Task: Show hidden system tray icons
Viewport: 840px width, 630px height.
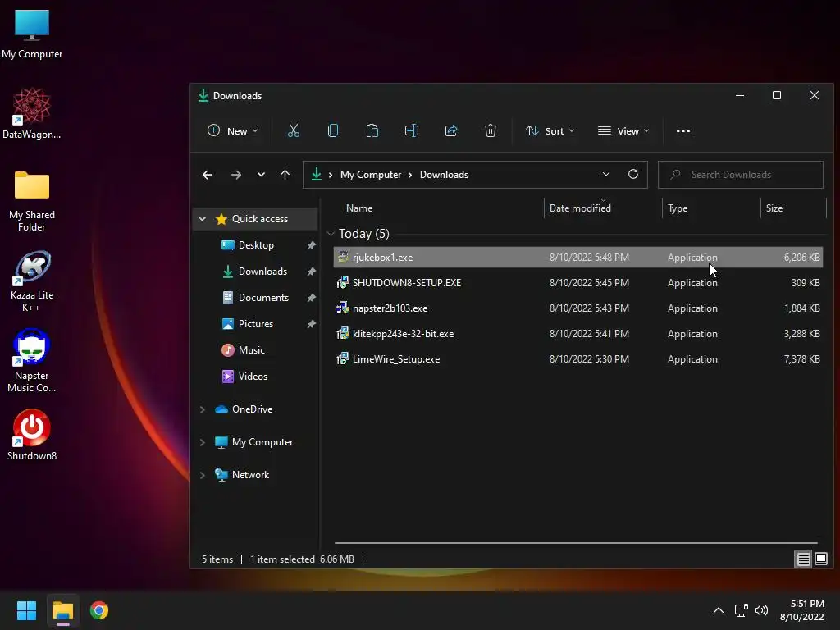Action: (x=719, y=610)
